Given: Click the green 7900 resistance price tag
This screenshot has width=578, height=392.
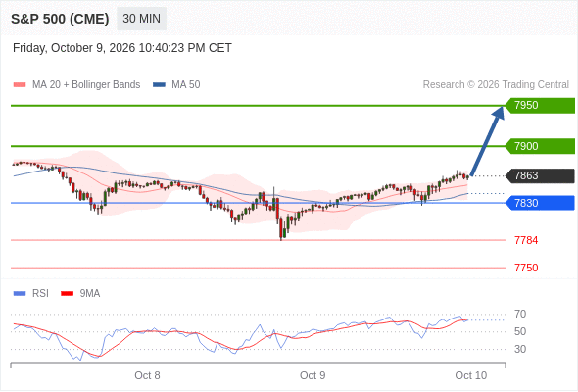Looking at the screenshot, I should (540, 146).
